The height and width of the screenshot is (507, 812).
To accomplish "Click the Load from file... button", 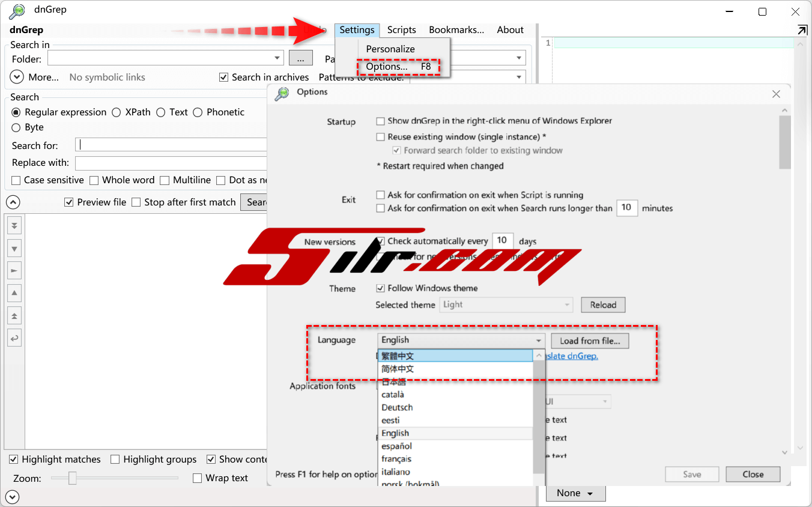I will 589,341.
